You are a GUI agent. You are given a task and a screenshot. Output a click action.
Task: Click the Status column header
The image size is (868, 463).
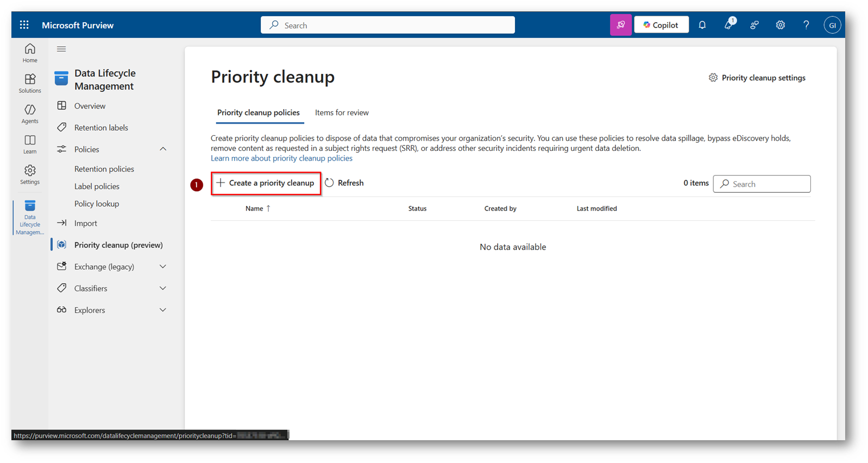tap(417, 208)
